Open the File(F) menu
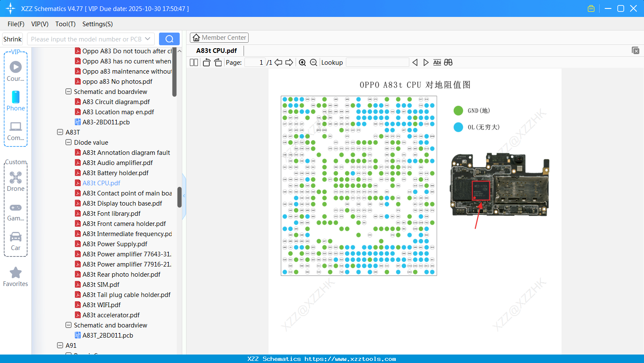 tap(16, 24)
